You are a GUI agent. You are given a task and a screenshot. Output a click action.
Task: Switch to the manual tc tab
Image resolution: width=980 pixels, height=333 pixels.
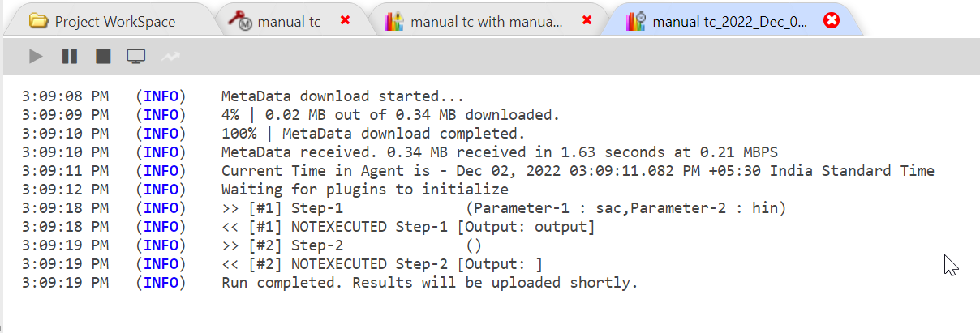click(289, 22)
